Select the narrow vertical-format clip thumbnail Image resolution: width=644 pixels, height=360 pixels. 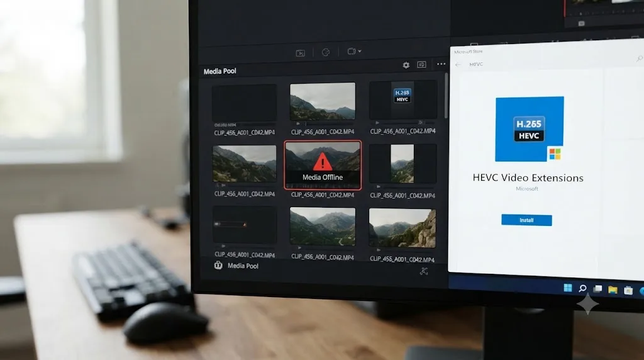[x=402, y=163]
